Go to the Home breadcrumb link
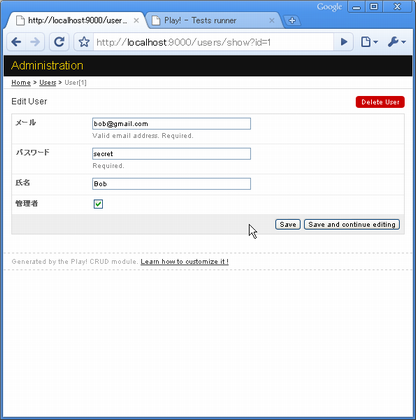Screen dimensions: 416x420 pyautogui.click(x=21, y=83)
